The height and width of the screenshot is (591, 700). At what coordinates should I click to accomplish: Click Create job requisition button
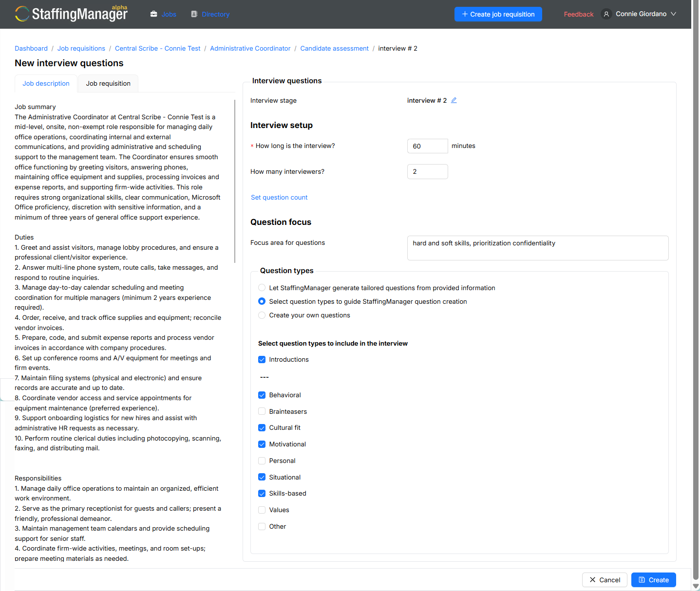[498, 14]
